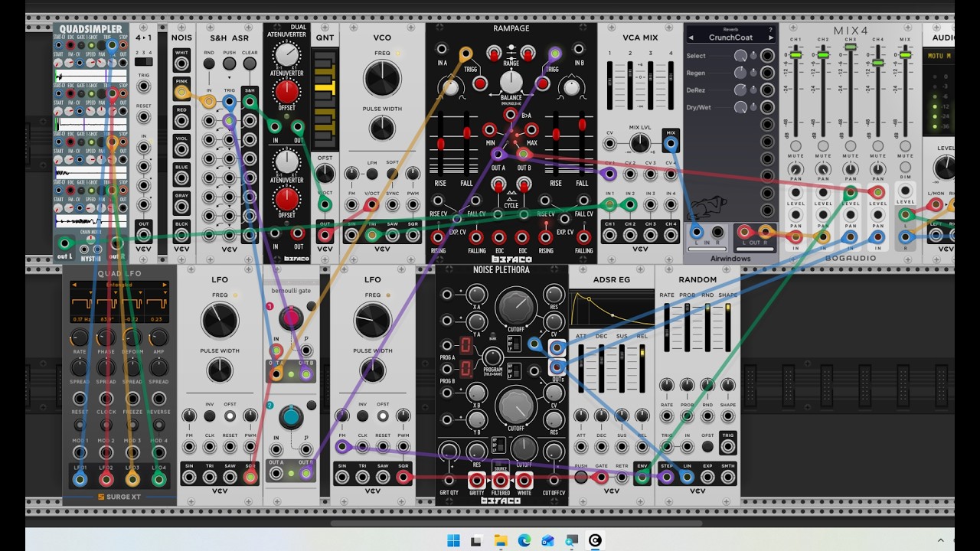This screenshot has height=551, width=980.
Task: Click the S&H ASR PUSH button
Action: point(229,64)
